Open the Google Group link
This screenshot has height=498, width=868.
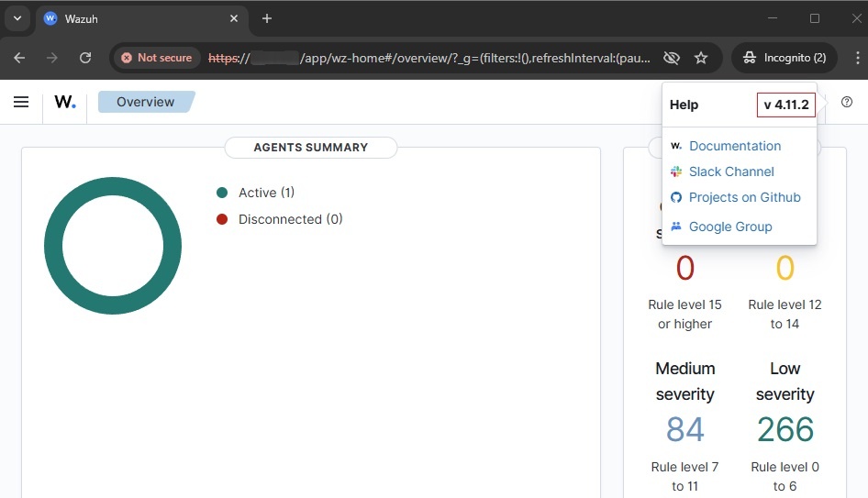coord(730,227)
